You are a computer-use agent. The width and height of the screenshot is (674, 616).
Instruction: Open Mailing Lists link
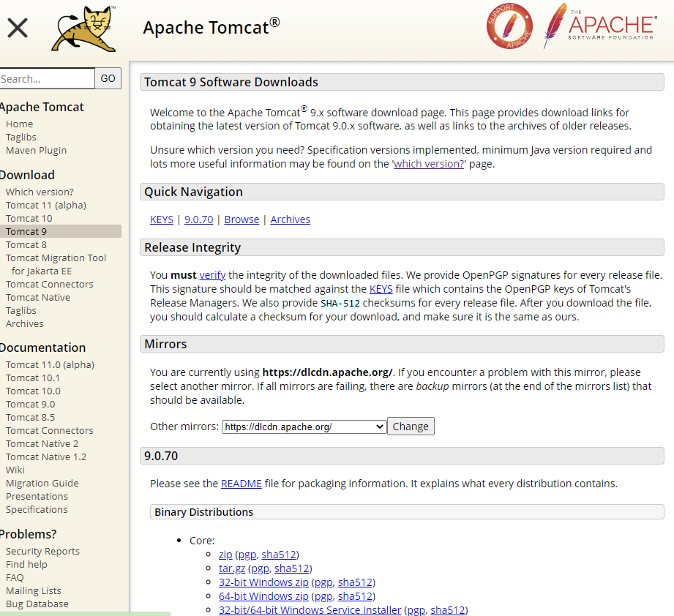pos(34,591)
